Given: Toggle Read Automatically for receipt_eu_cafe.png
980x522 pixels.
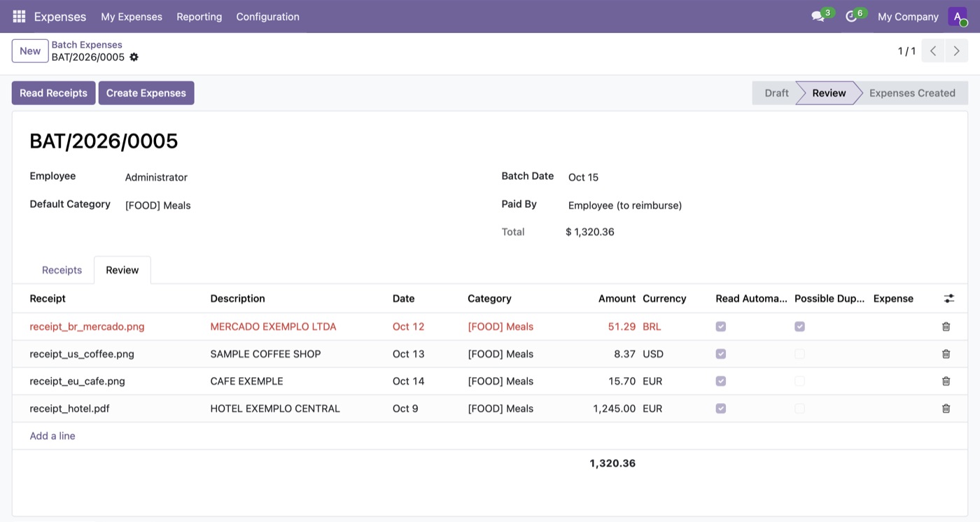Looking at the screenshot, I should 721,381.
